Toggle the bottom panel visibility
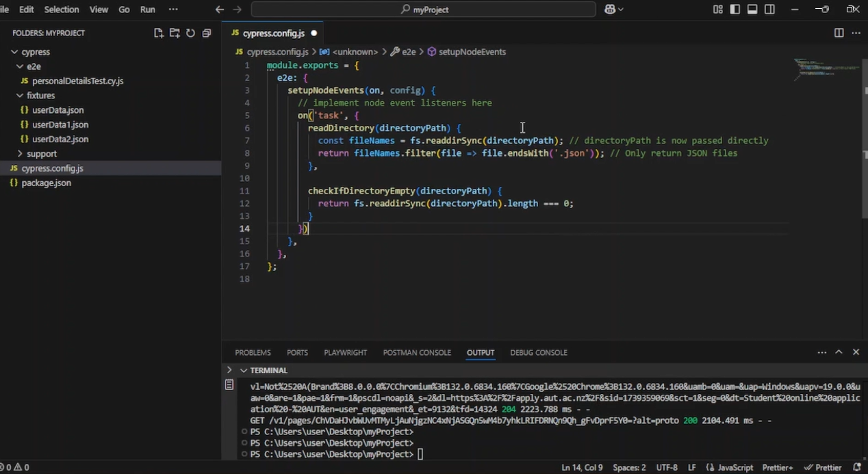This screenshot has height=474, width=868. (x=752, y=10)
